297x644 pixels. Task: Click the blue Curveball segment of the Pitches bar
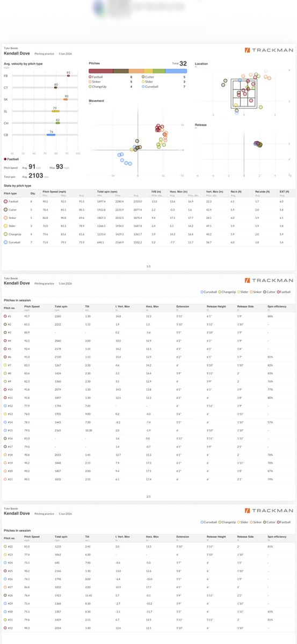[x=176, y=71]
